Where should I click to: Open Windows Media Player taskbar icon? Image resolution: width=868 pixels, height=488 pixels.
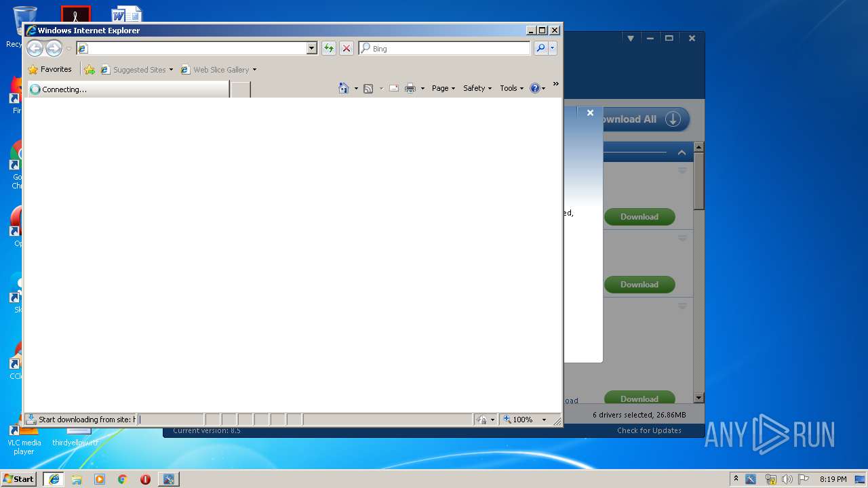tap(100, 479)
